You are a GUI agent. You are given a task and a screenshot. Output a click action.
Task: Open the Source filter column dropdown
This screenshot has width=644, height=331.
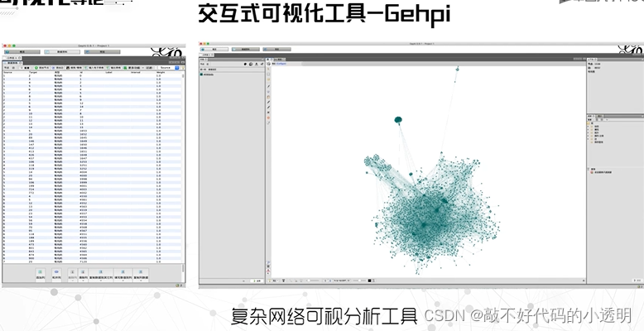pos(168,67)
